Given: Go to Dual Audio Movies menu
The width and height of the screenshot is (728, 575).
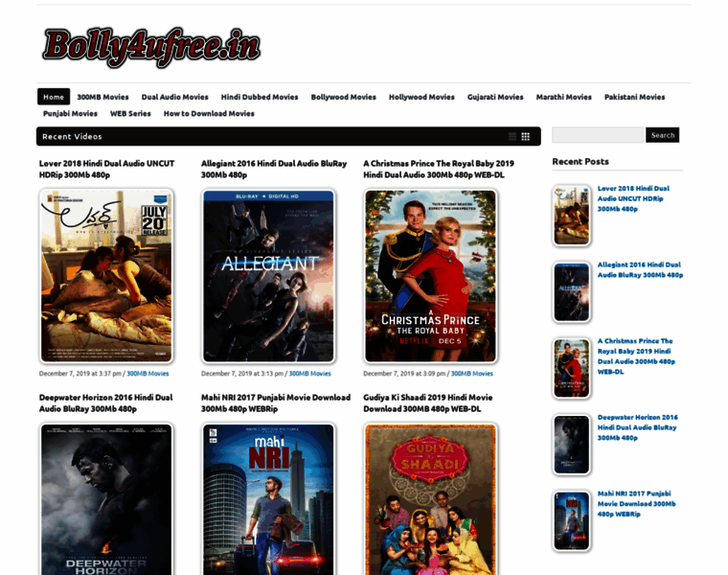Looking at the screenshot, I should [175, 97].
